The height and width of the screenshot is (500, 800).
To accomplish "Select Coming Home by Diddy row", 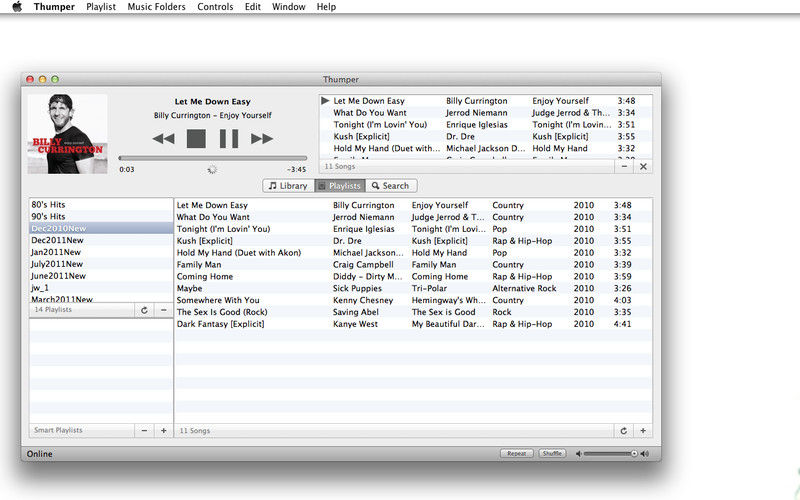I will coord(413,277).
